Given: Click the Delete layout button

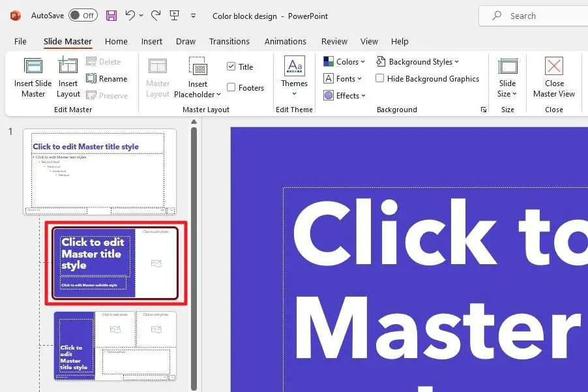Looking at the screenshot, I should tap(104, 61).
